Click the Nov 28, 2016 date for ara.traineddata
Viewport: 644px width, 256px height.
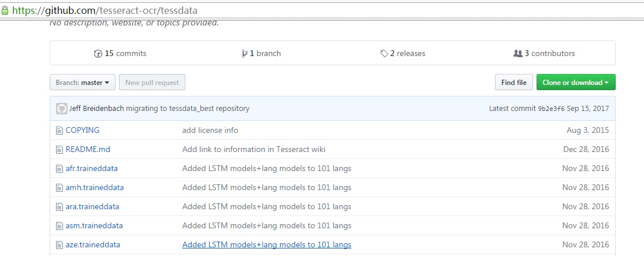(x=586, y=207)
